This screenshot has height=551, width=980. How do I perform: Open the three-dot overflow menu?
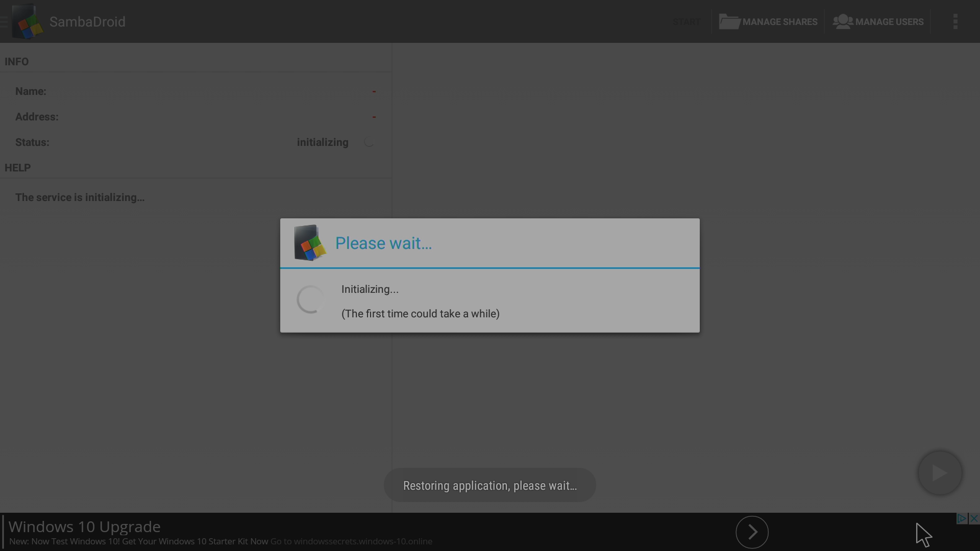[955, 21]
